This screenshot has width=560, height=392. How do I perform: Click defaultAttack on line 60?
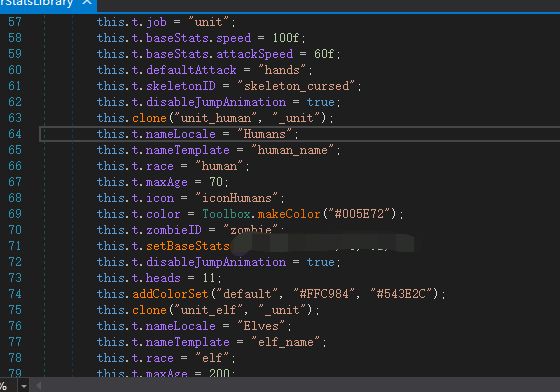point(191,70)
